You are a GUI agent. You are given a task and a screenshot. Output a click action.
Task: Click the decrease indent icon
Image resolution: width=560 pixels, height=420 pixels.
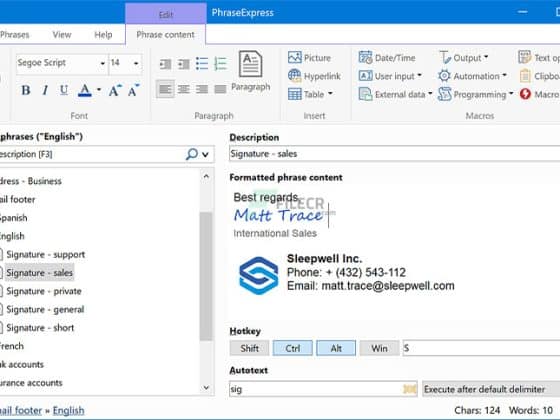click(x=165, y=64)
